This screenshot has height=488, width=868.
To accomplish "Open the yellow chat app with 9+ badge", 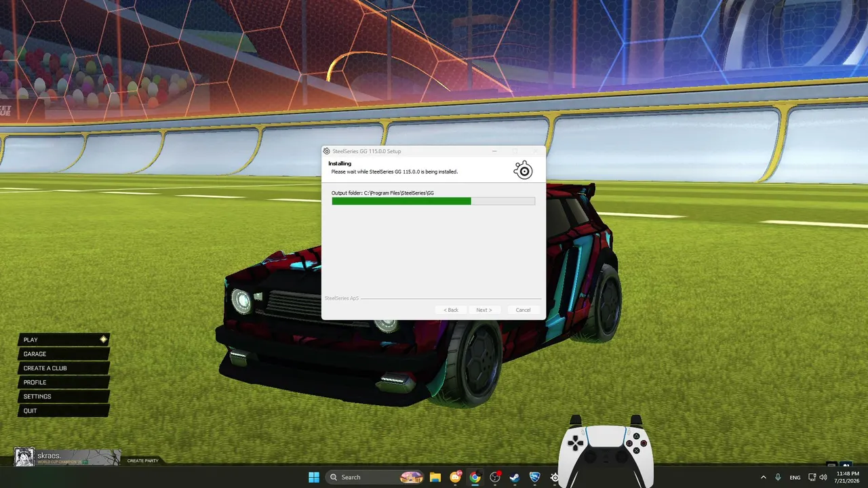I will click(x=455, y=477).
